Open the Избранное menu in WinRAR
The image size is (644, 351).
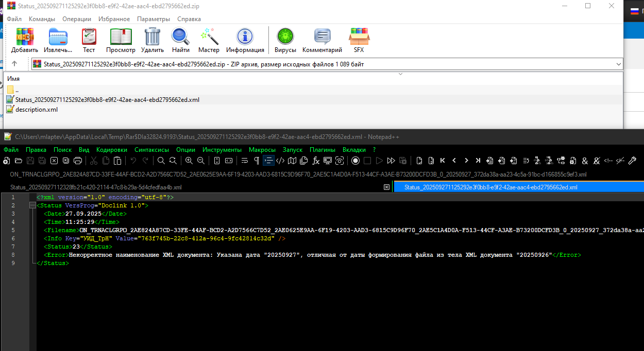point(114,19)
